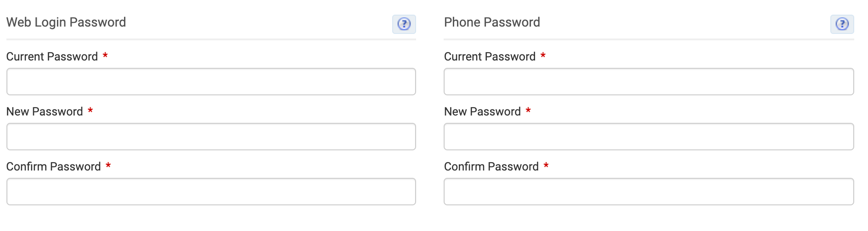Click Web Login's New Password label

(x=45, y=111)
